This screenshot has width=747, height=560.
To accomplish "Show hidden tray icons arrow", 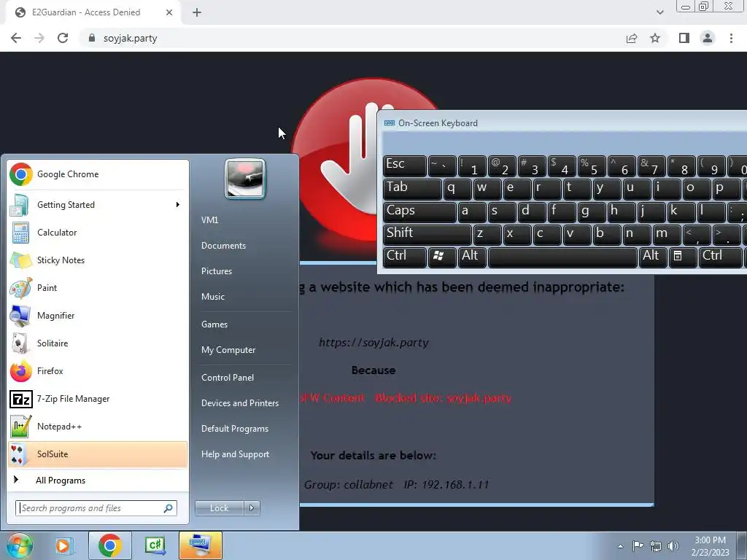I will coord(620,546).
